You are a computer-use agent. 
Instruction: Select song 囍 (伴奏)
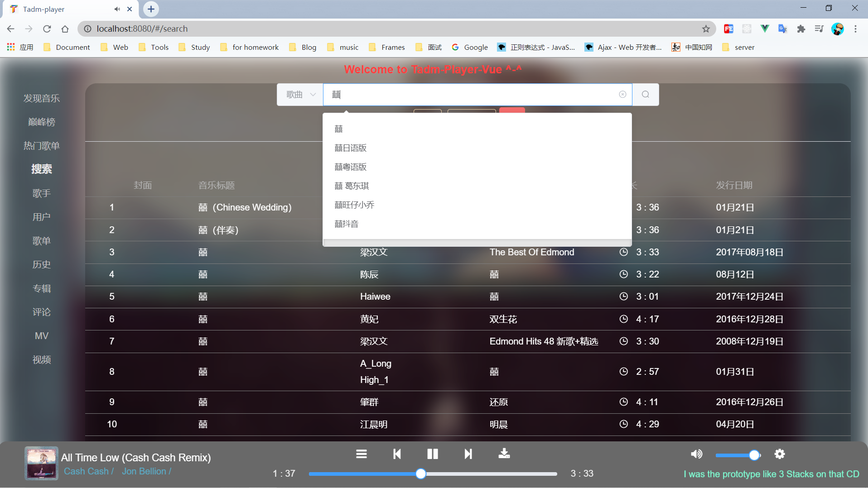218,230
